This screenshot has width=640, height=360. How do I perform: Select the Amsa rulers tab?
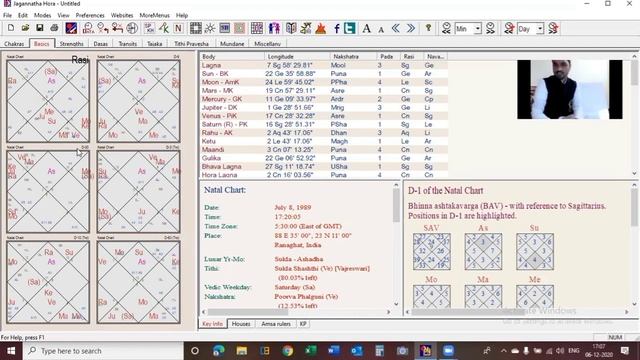tap(276, 324)
